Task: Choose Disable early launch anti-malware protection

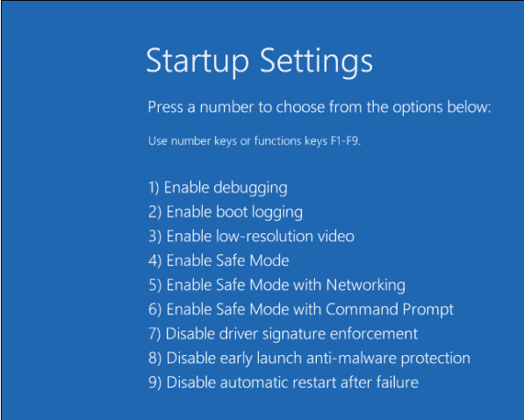Action: pos(310,359)
